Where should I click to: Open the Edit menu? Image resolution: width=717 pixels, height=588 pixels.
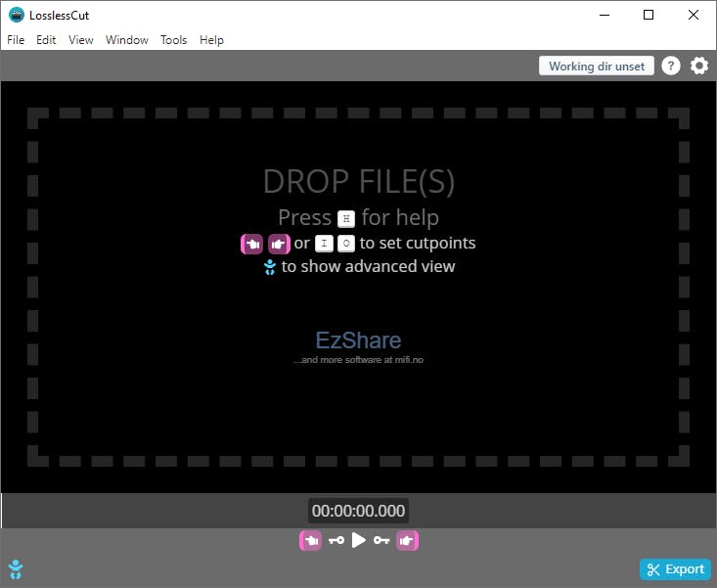coord(46,40)
